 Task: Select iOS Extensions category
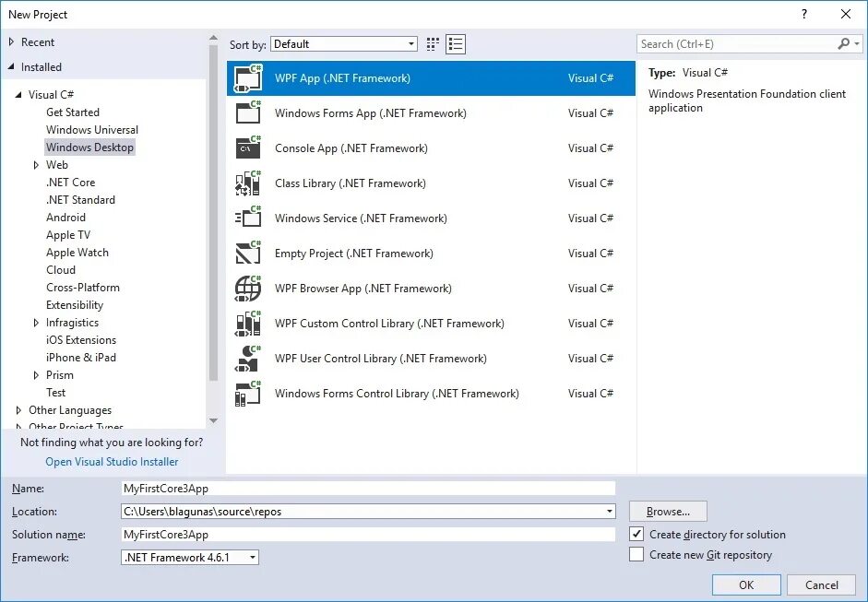pos(81,340)
